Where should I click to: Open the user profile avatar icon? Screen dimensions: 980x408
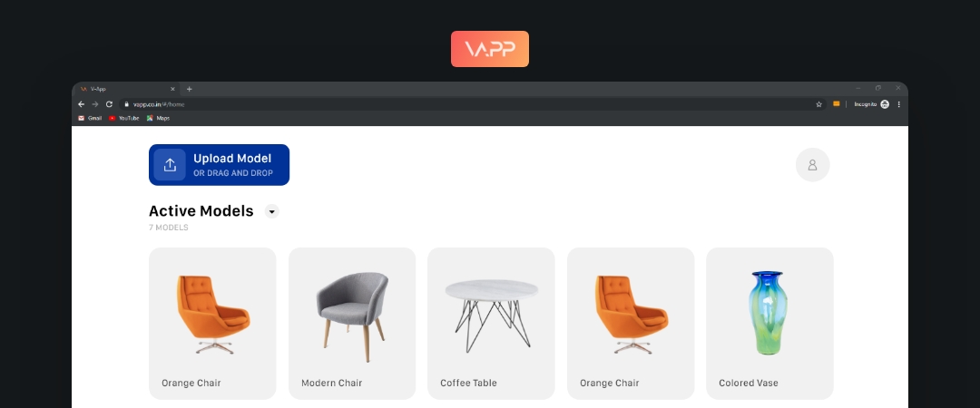coord(812,165)
